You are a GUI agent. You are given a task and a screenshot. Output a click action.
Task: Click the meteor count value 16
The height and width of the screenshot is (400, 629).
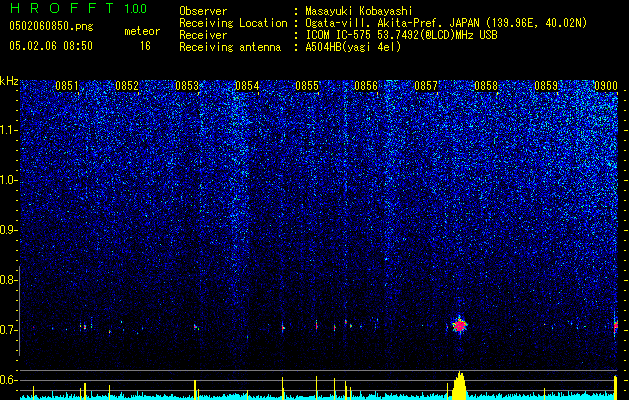click(145, 46)
